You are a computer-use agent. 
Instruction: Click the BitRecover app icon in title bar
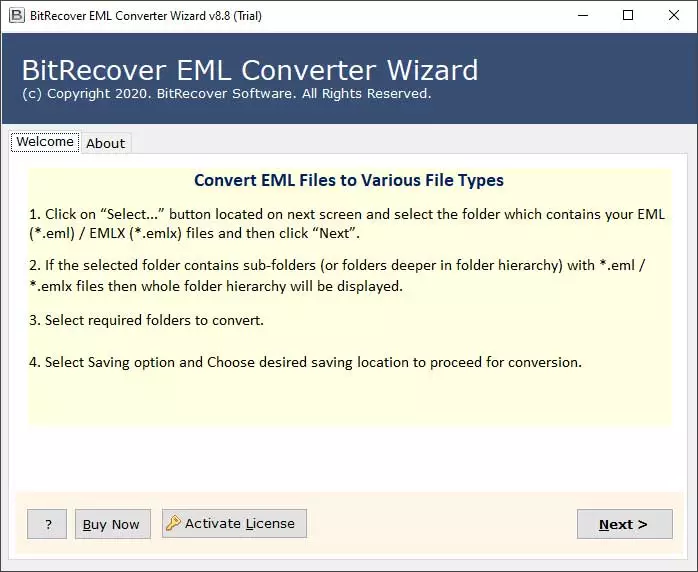coord(16,15)
